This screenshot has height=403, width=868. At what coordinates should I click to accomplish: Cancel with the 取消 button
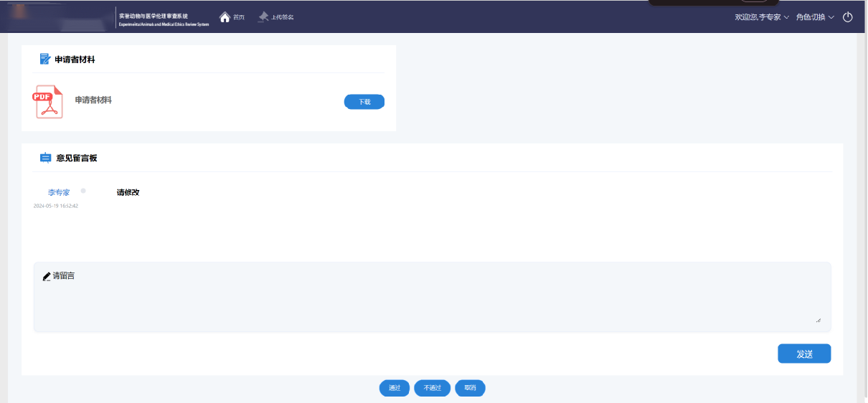pos(470,388)
